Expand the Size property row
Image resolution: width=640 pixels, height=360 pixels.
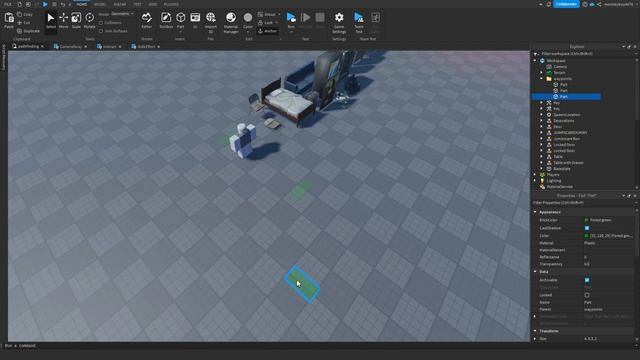click(535, 339)
